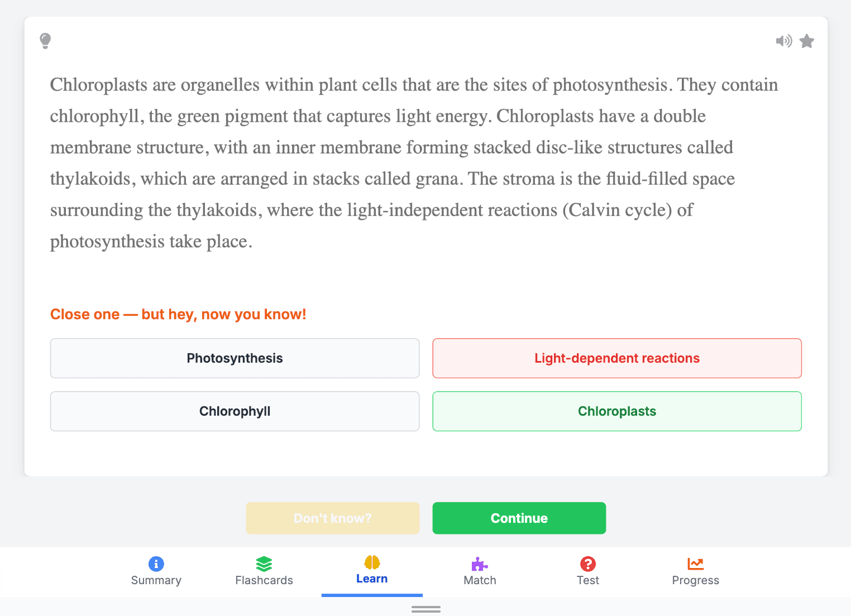Click the Don't know? button
This screenshot has height=616, width=851.
click(x=333, y=518)
